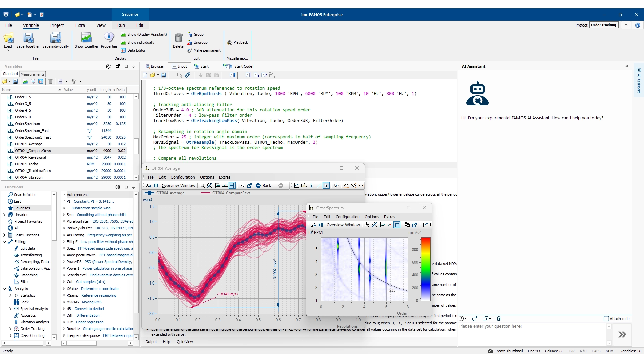Click the Save together icon

click(28, 38)
